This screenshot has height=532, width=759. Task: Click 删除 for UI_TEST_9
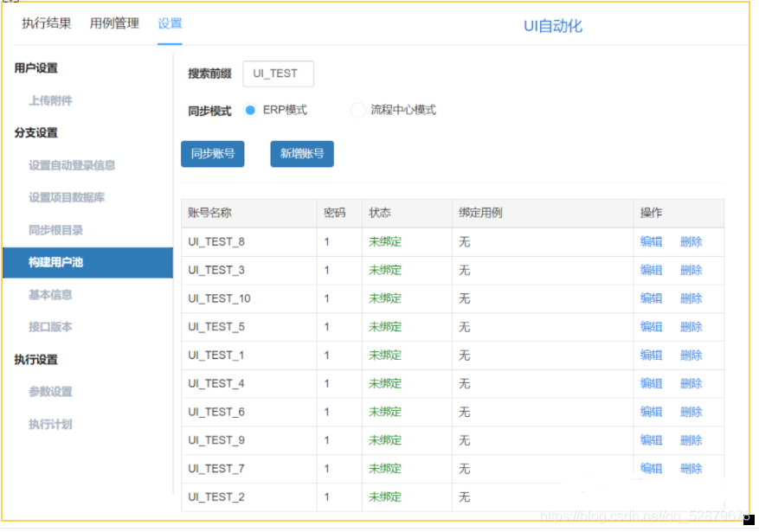coord(691,440)
